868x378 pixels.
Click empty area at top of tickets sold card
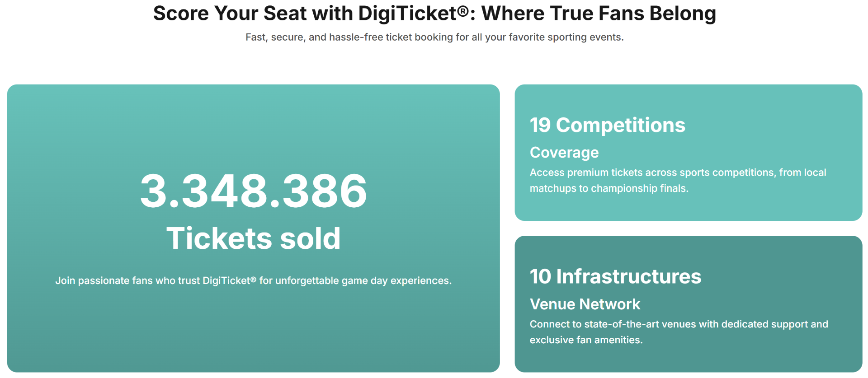pyautogui.click(x=253, y=117)
